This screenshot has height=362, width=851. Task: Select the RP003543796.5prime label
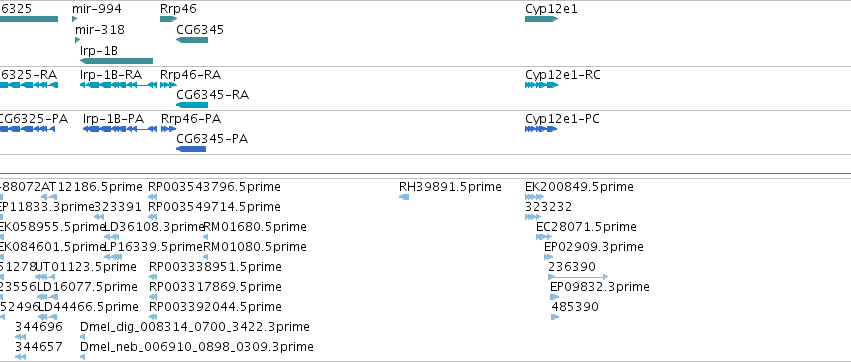[214, 187]
